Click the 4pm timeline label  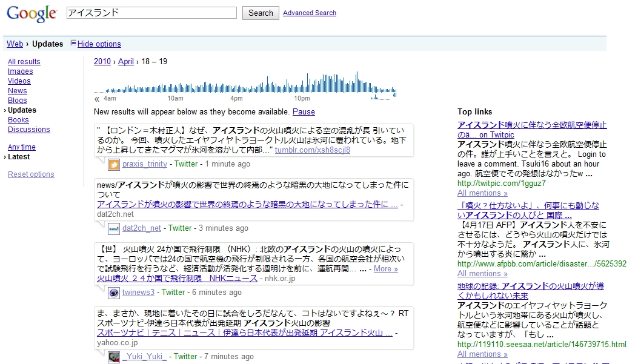pos(236,99)
